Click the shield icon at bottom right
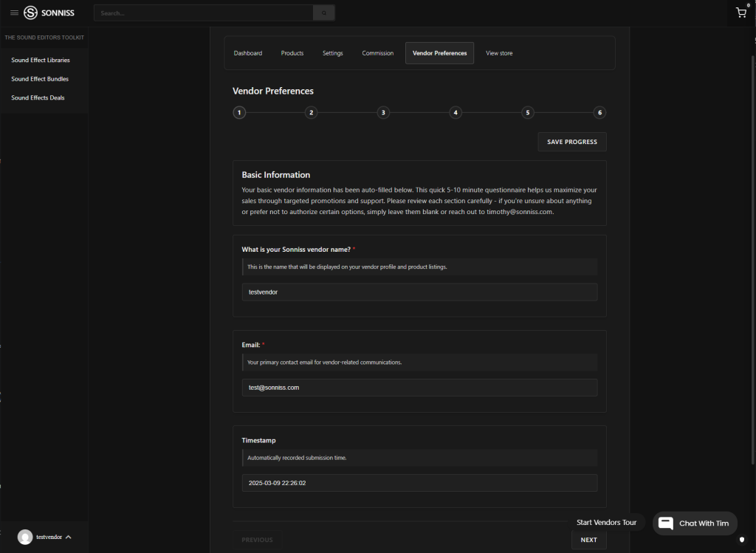Image resolution: width=756 pixels, height=553 pixels. pos(742,540)
